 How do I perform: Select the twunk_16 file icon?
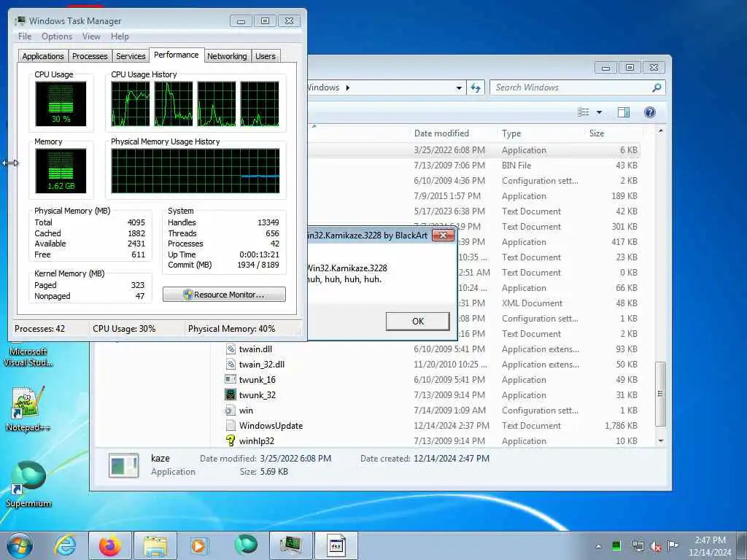pos(231,379)
